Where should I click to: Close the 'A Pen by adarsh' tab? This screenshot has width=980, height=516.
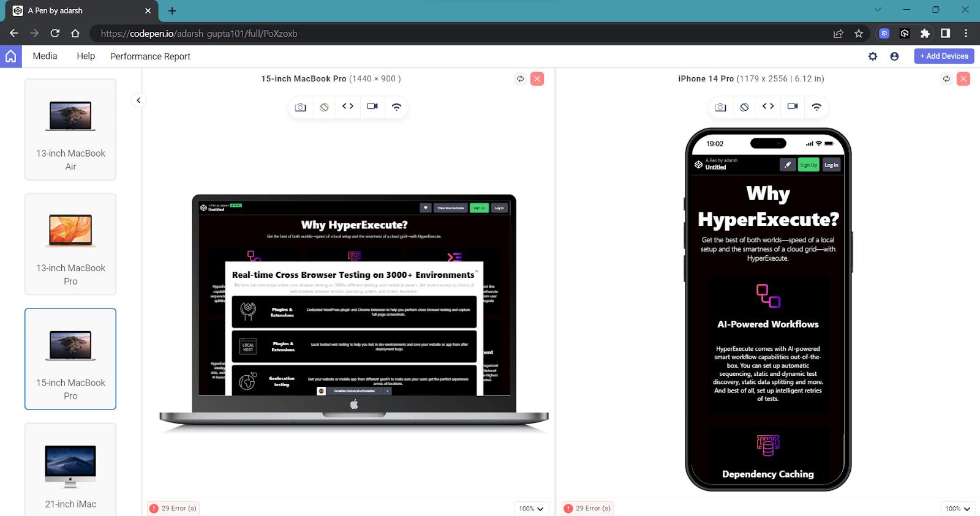coord(148,11)
